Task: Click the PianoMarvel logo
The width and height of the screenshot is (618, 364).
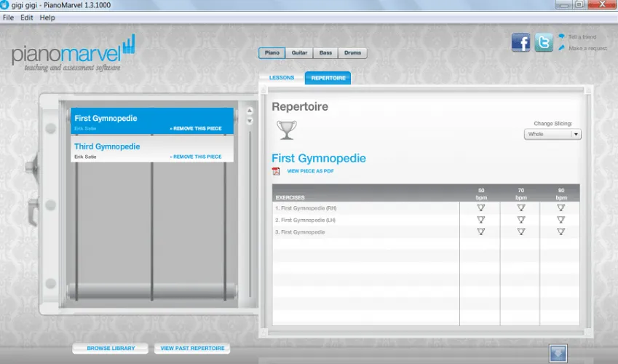Action: pos(74,53)
